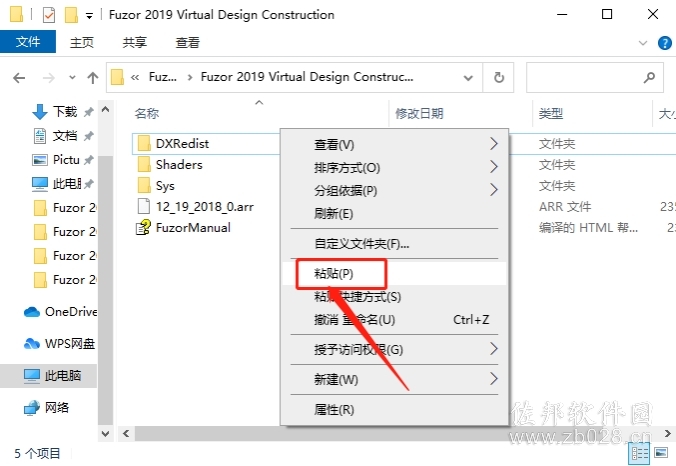Choose 属性(R) in context menu
Screen dimensions: 676x466
[394, 410]
